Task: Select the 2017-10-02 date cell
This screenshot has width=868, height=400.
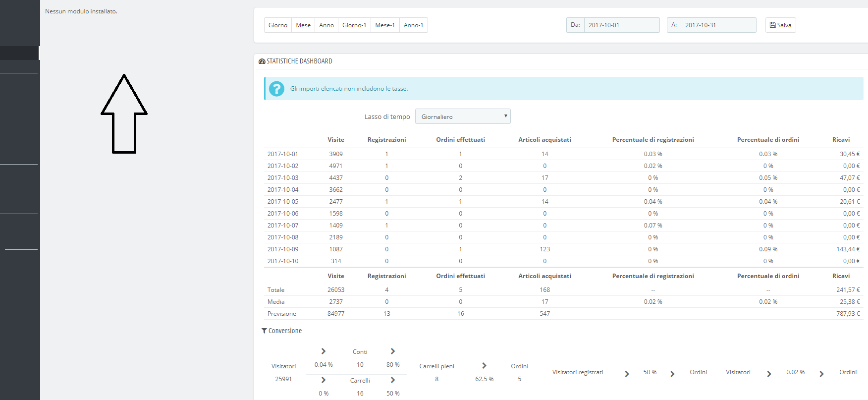Action: point(283,166)
